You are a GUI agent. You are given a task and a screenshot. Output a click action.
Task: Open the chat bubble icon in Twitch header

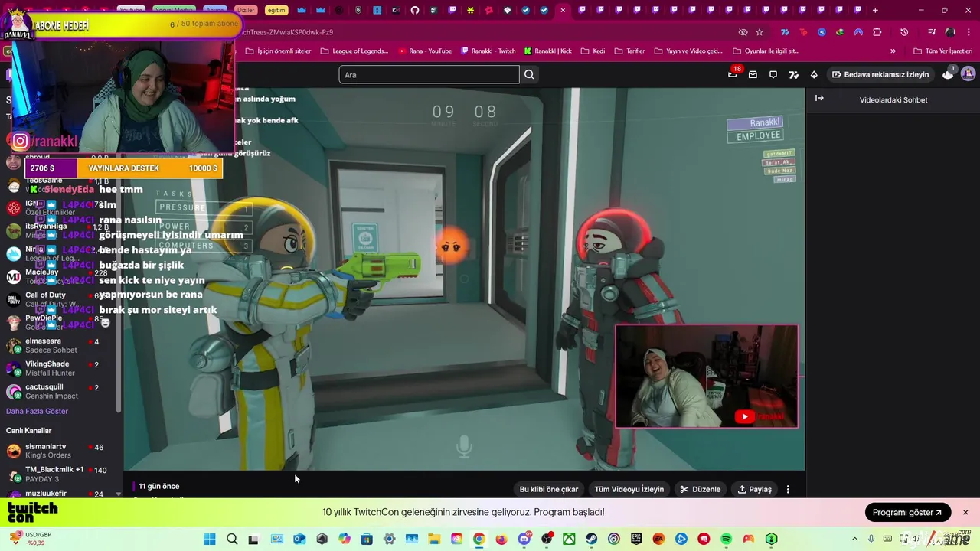[x=773, y=74]
